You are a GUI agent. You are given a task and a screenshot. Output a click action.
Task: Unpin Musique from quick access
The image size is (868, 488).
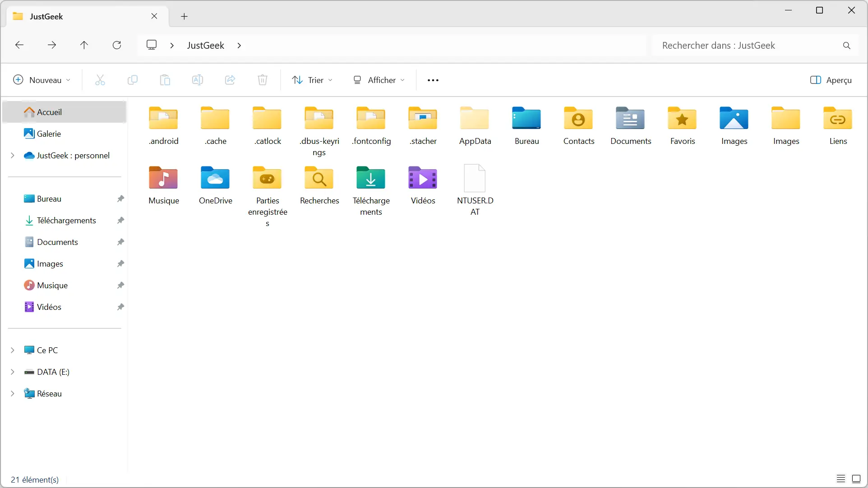pos(120,285)
